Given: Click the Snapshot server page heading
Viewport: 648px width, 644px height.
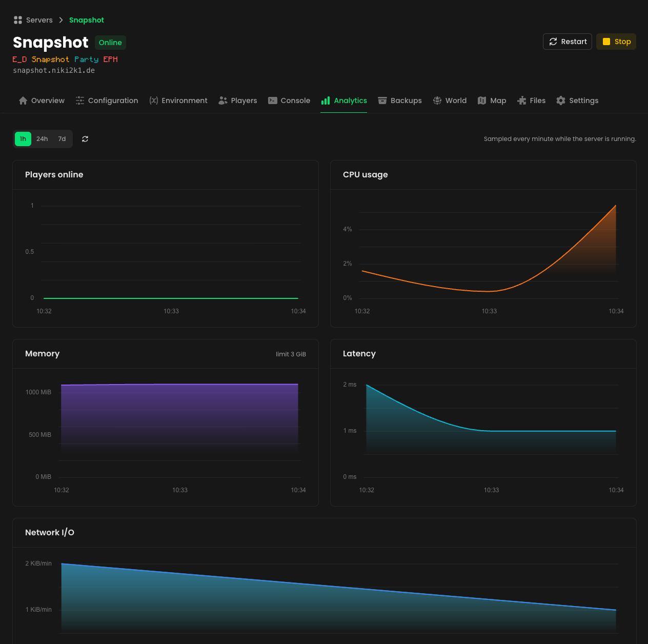Looking at the screenshot, I should click(x=51, y=43).
